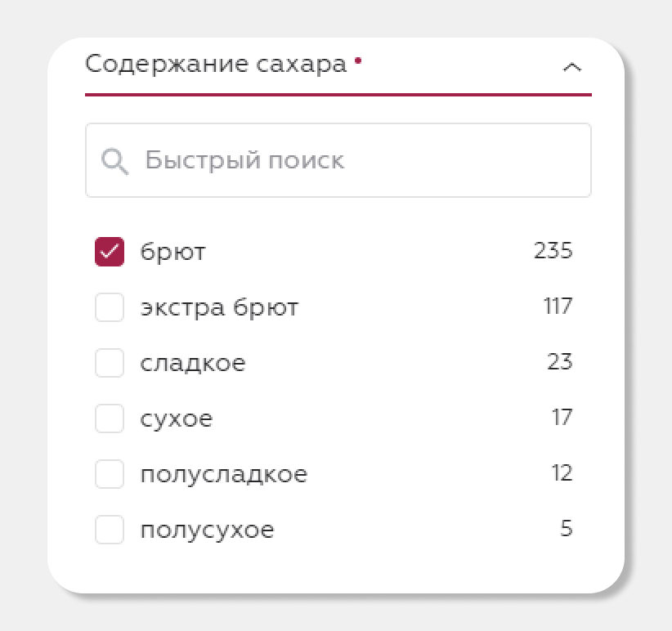Click the сладкое option text
This screenshot has width=672, height=631.
pyautogui.click(x=194, y=362)
